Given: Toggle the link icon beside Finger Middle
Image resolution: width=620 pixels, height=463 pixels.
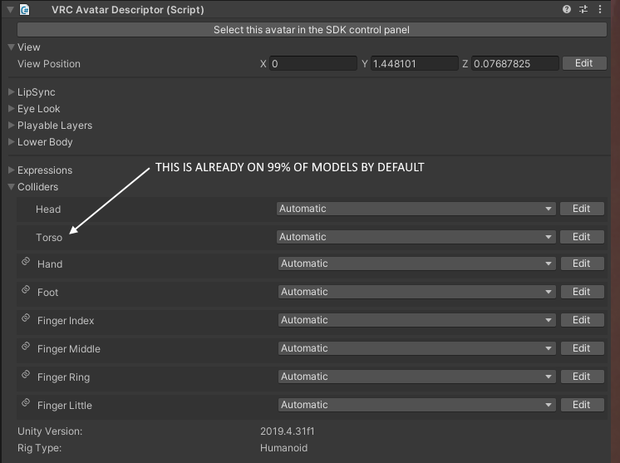Looking at the screenshot, I should (x=26, y=346).
